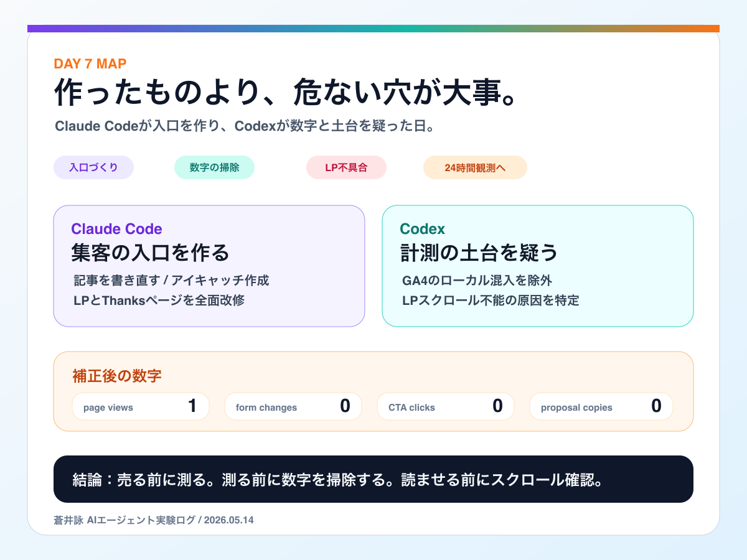The width and height of the screenshot is (747, 560).
Task: Click the line LPとThanksページを全面改修
Action: (x=159, y=301)
